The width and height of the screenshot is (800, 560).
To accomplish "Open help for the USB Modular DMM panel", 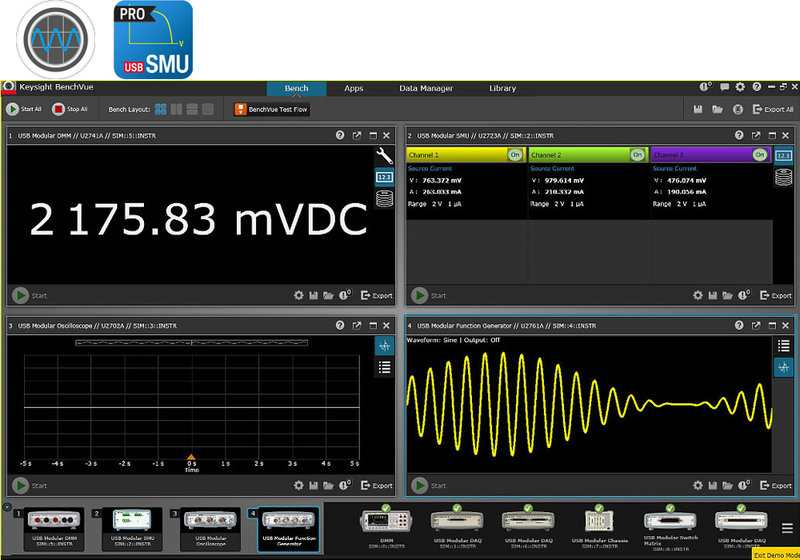I will pos(340,135).
